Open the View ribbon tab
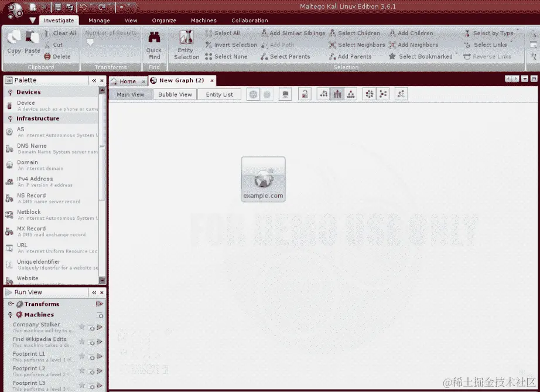The image size is (540, 392). point(131,21)
